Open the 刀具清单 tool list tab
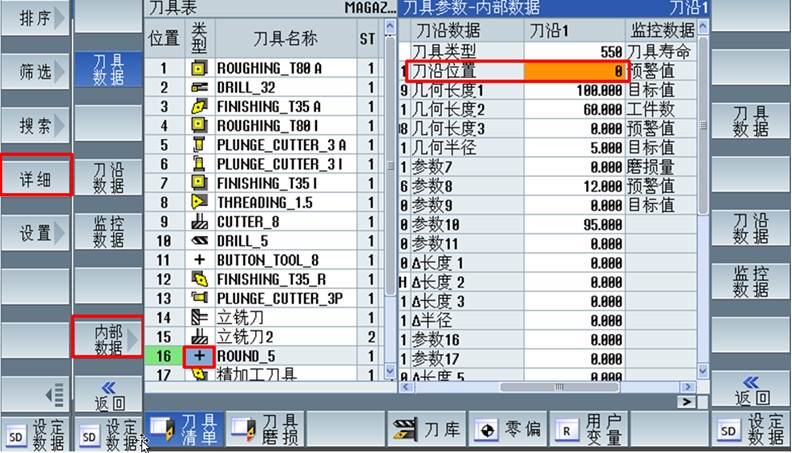The height and width of the screenshot is (453, 792). click(x=184, y=429)
